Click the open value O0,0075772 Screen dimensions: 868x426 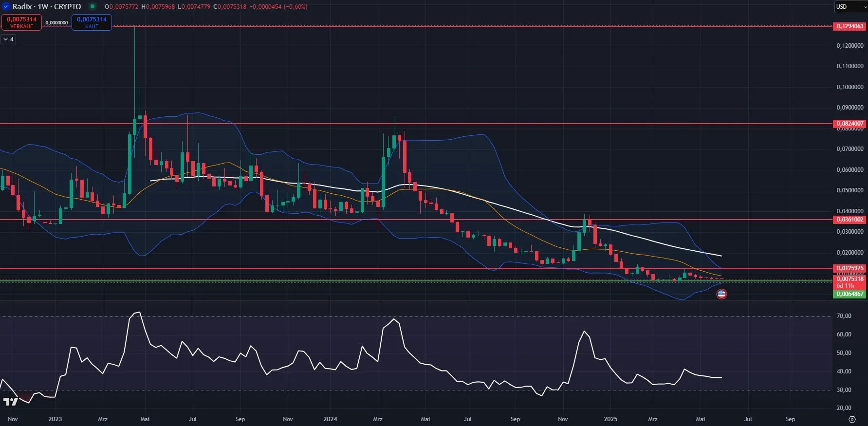[121, 7]
